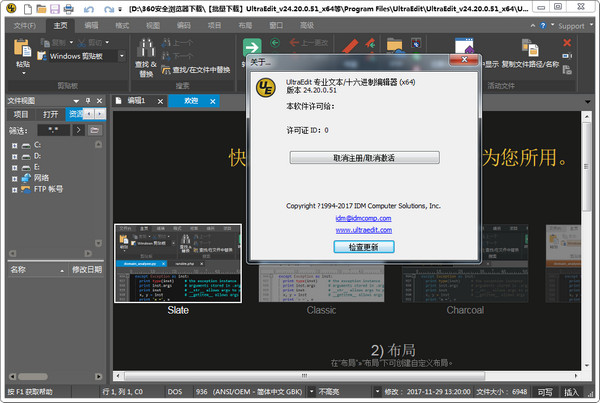Click the 筛选 filter input field

[53, 130]
